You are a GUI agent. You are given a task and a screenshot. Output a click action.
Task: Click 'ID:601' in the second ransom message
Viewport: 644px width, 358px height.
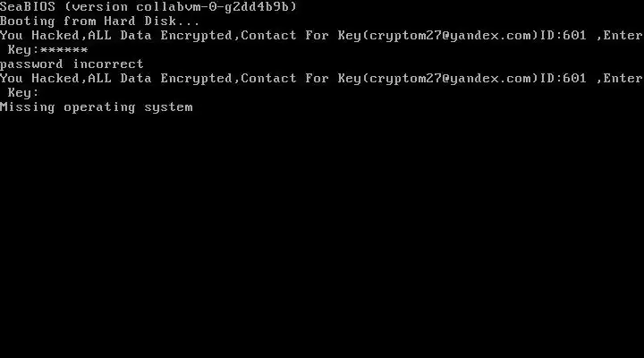(563, 78)
